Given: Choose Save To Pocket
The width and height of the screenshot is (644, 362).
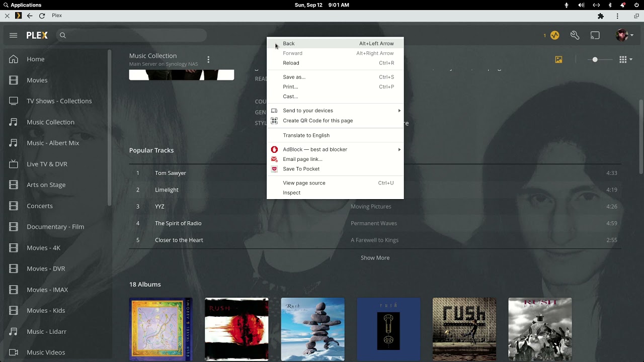Looking at the screenshot, I should (x=335, y=169).
